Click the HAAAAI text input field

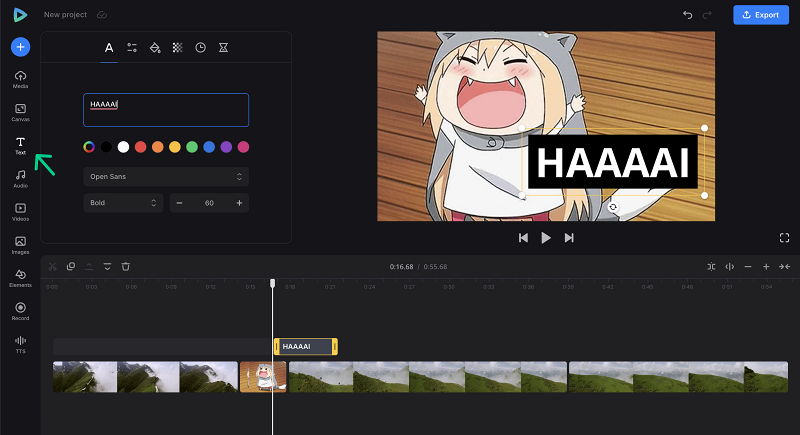(x=166, y=110)
